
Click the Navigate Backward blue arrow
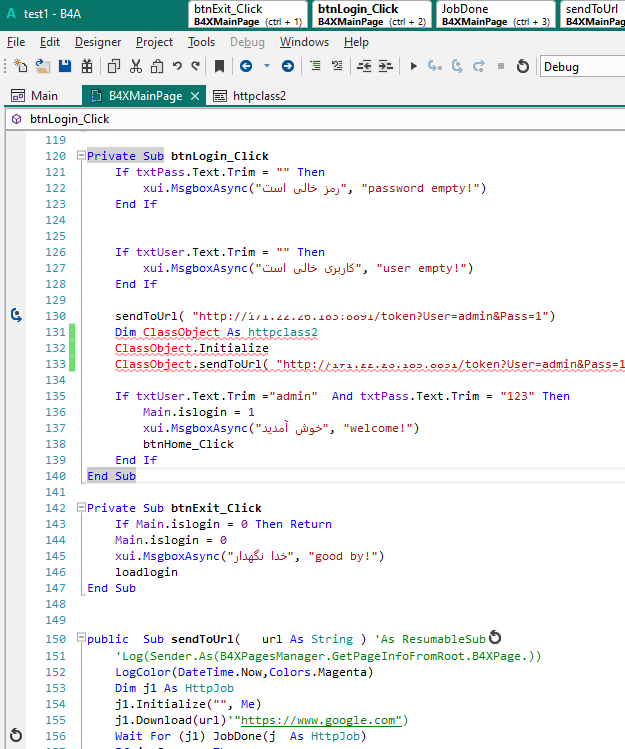pos(246,66)
